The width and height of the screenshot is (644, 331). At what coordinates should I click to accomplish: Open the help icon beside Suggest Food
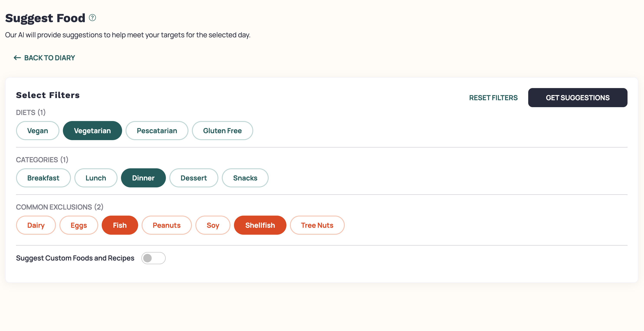(x=93, y=18)
